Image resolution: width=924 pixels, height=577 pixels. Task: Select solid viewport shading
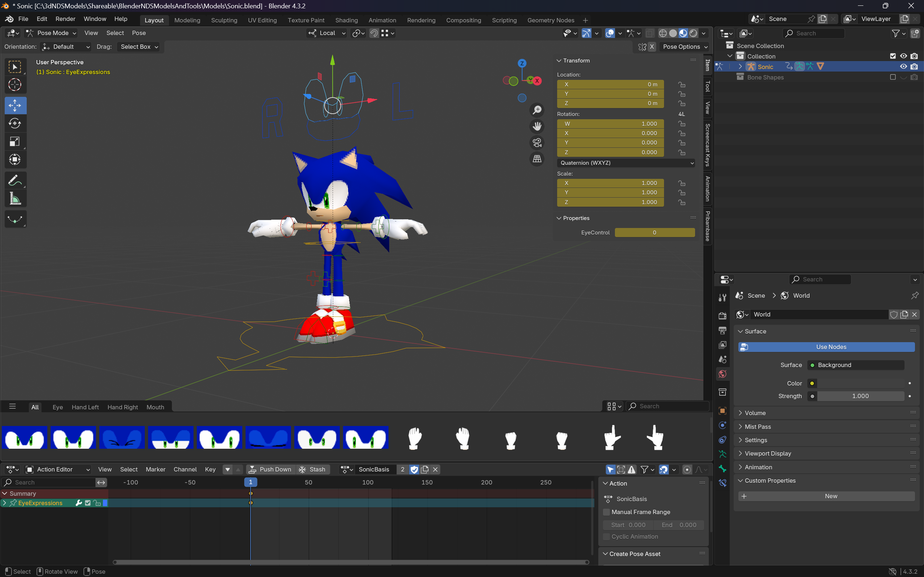coord(673,33)
